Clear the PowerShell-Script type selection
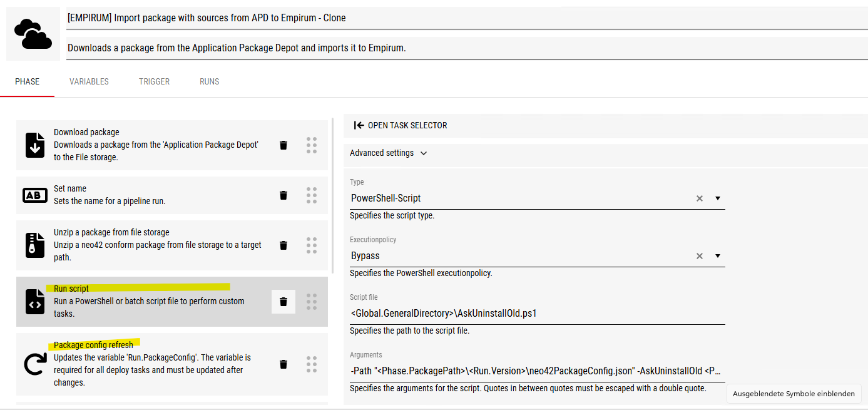This screenshot has height=410, width=868. click(700, 198)
